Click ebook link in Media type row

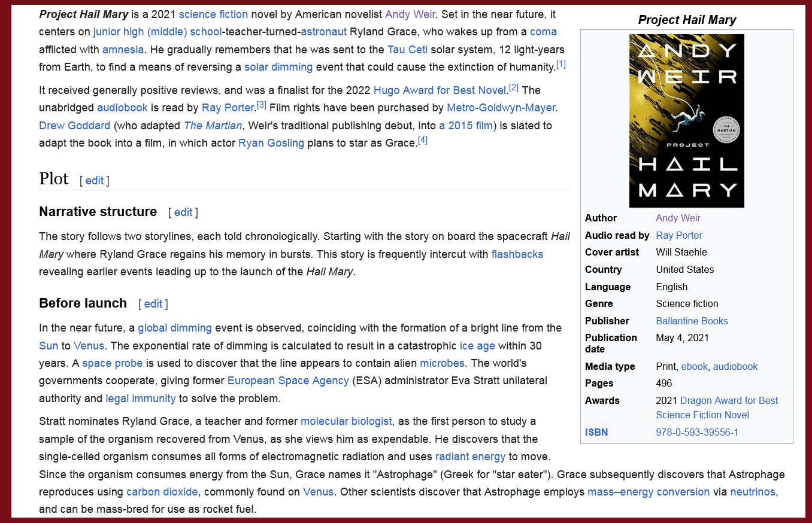coord(695,367)
